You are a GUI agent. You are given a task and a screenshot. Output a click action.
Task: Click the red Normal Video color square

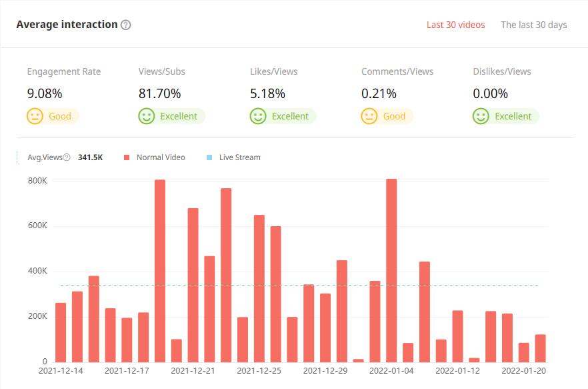tap(127, 157)
